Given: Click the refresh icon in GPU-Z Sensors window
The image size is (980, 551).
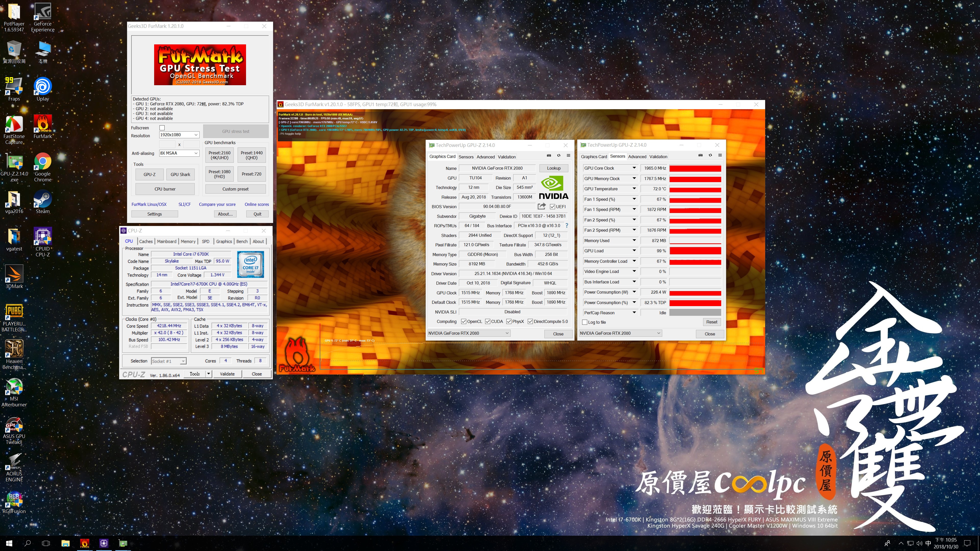Looking at the screenshot, I should click(x=710, y=155).
